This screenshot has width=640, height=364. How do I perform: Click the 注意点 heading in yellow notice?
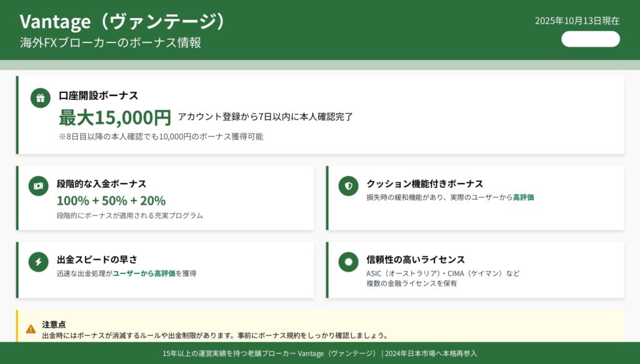(x=54, y=325)
